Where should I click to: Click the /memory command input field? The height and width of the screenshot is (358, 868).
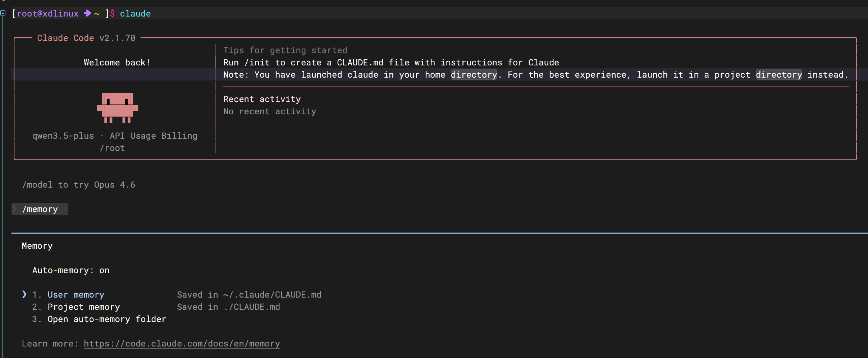40,209
